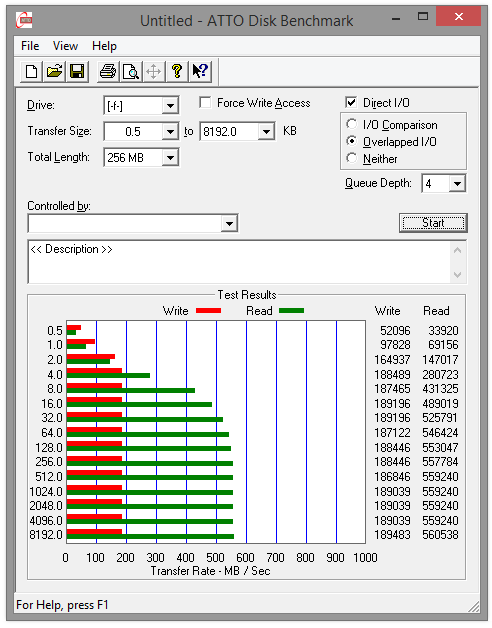Open the Drive dropdown showing [-f-]

[x=170, y=106]
